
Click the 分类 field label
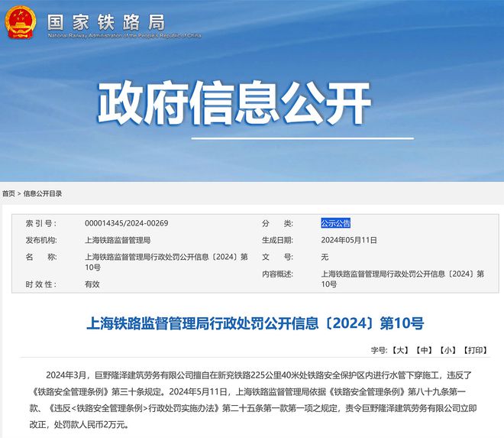[277, 223]
